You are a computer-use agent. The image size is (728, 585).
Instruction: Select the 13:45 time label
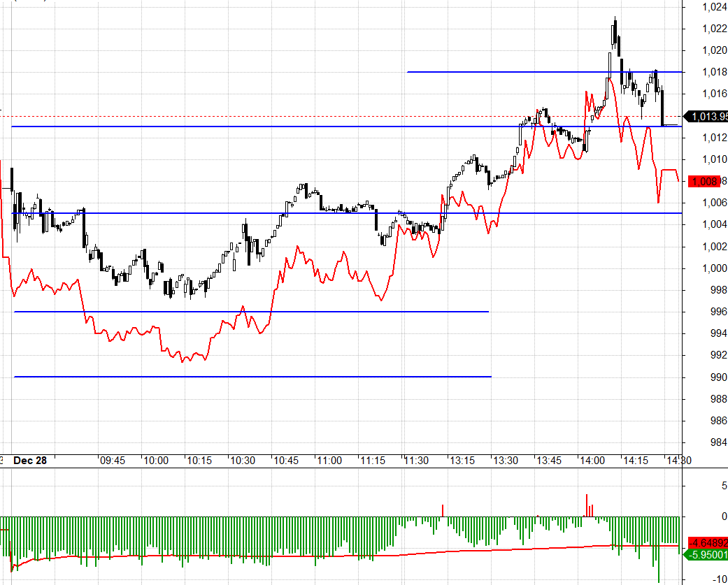(x=549, y=461)
